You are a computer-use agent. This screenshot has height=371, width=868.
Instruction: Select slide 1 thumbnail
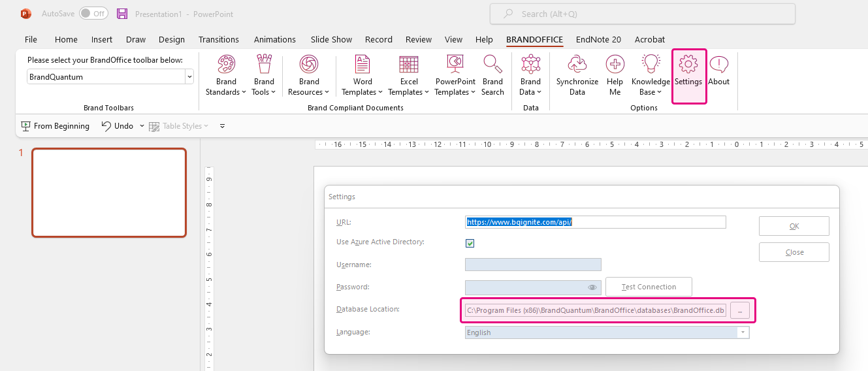click(x=109, y=193)
